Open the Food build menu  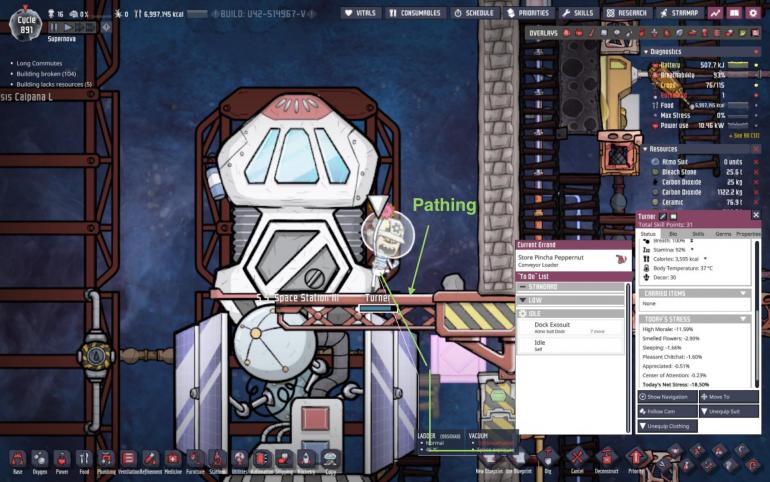(x=84, y=462)
